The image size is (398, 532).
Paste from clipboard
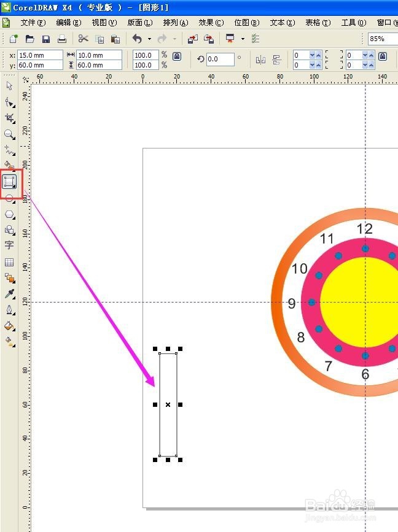(115, 39)
